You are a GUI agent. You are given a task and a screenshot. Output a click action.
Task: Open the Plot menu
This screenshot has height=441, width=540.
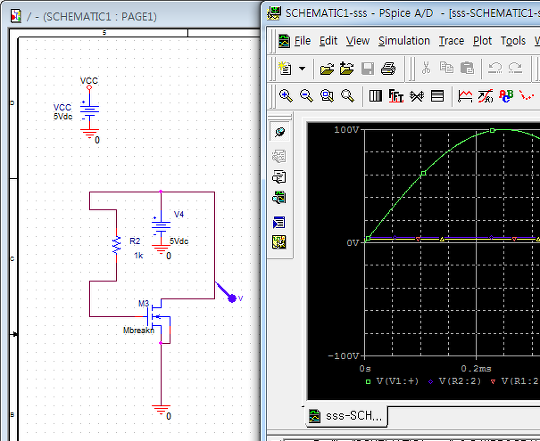point(482,41)
